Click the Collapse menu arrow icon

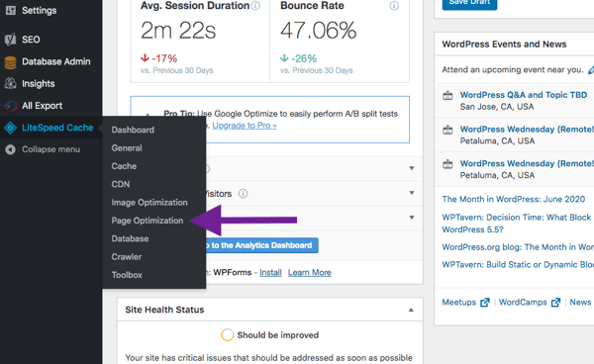click(11, 149)
